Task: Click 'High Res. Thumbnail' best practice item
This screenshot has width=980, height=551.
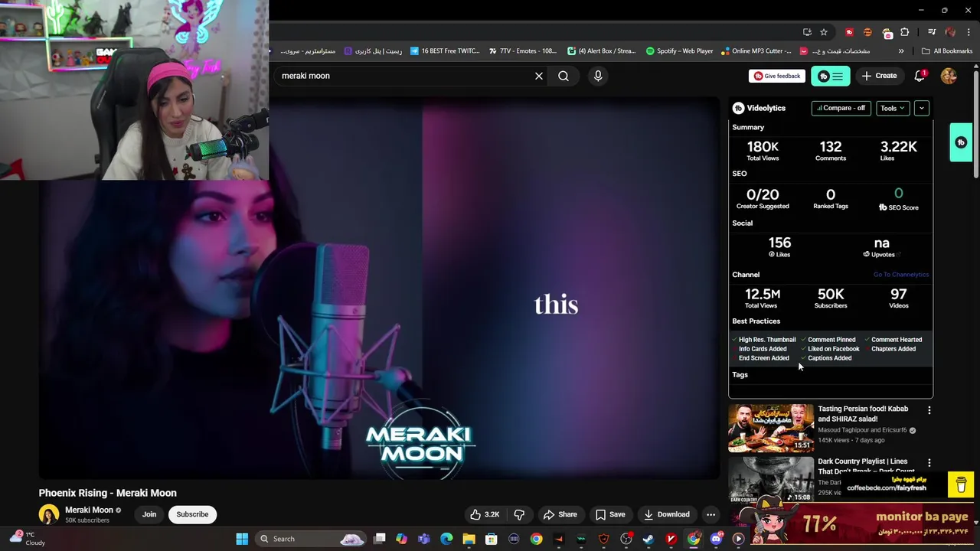Action: tap(767, 340)
